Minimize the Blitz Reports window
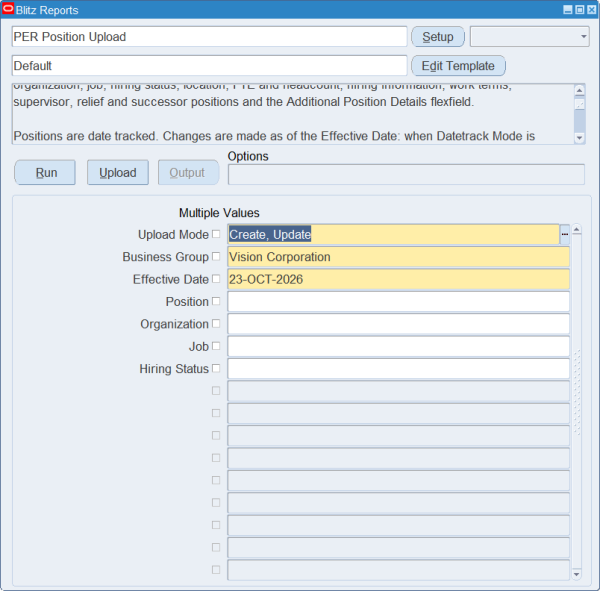The image size is (600, 591). [568, 10]
